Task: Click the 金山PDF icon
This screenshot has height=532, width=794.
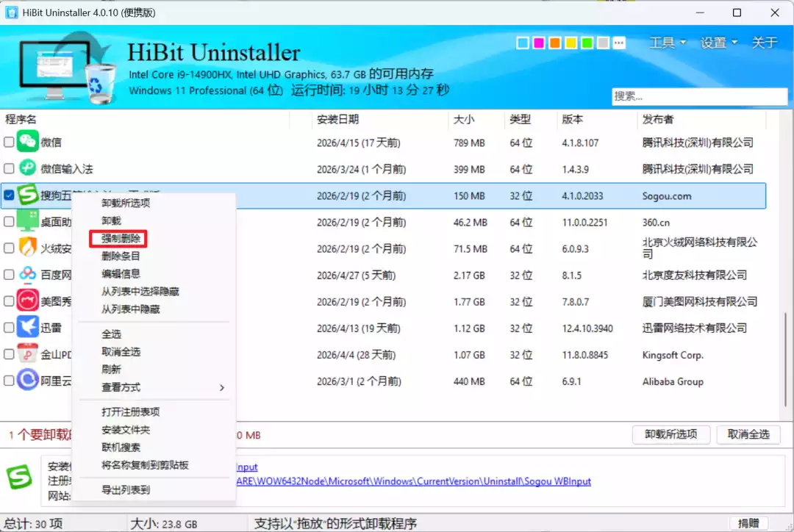Action: coord(27,353)
